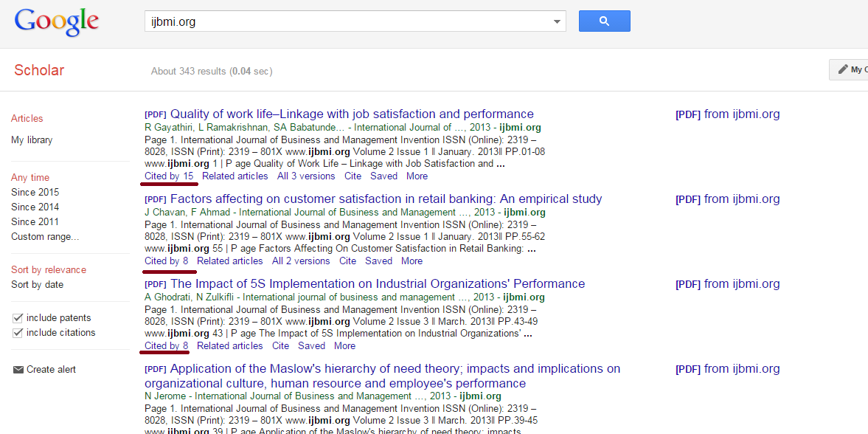Screen dimensions: 868x434
Task: Open the Custom range... option
Action: [x=45, y=237]
